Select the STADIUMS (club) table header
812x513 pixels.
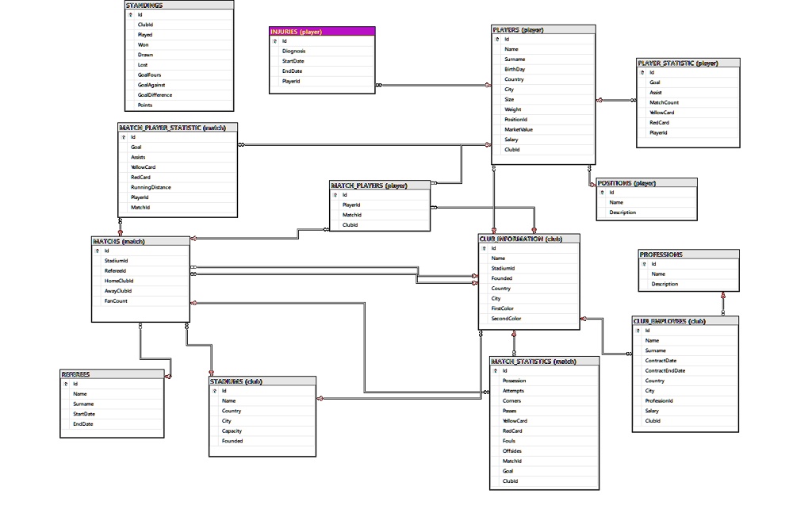click(x=262, y=381)
